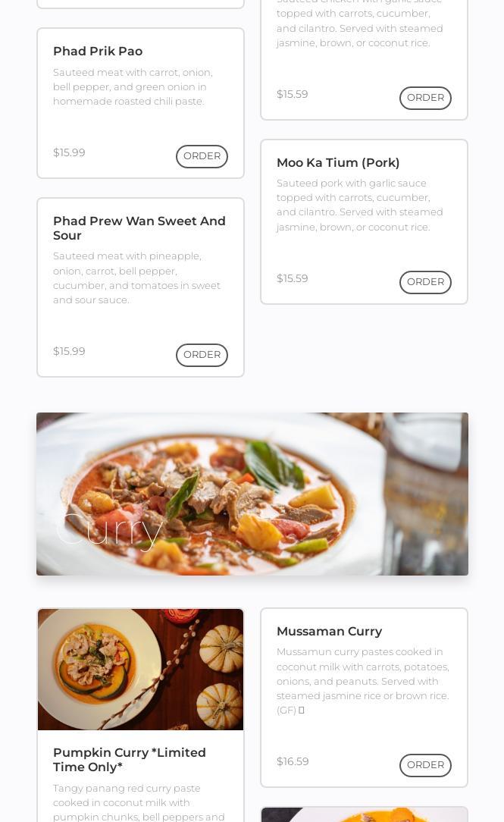This screenshot has height=822, width=504.
Task: Click the Phad Prik Pao description text
Action: pos(133,87)
